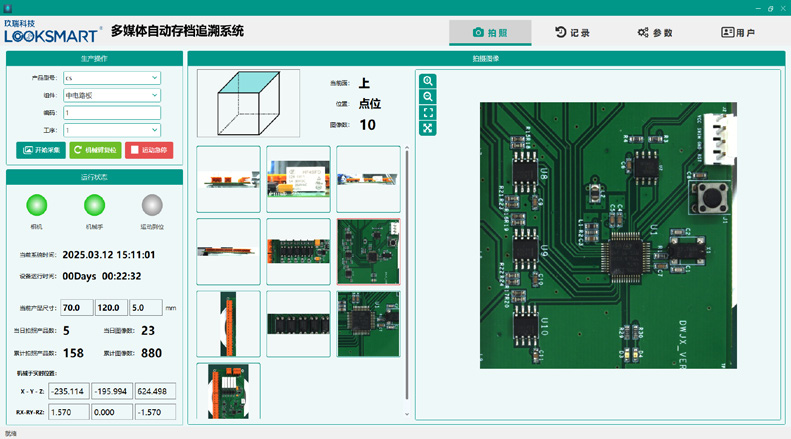Go to the 用户 user tab
Image resolution: width=791 pixels, height=439 pixels.
coord(738,33)
